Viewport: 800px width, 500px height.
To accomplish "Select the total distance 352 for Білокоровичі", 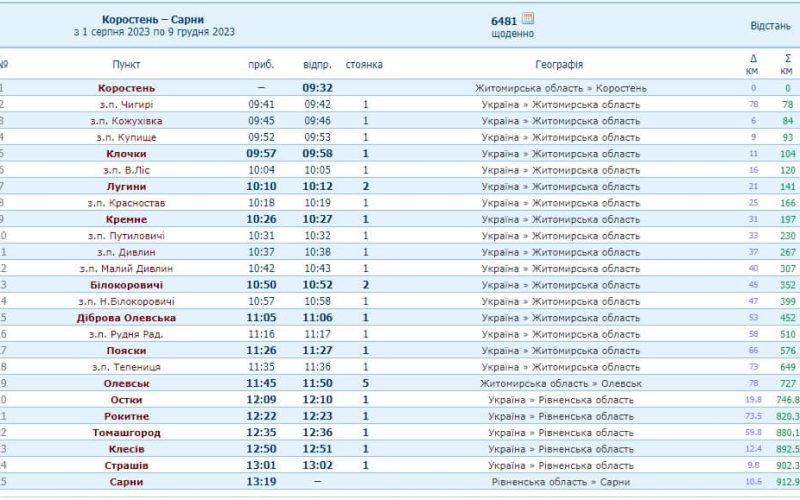I will click(788, 285).
